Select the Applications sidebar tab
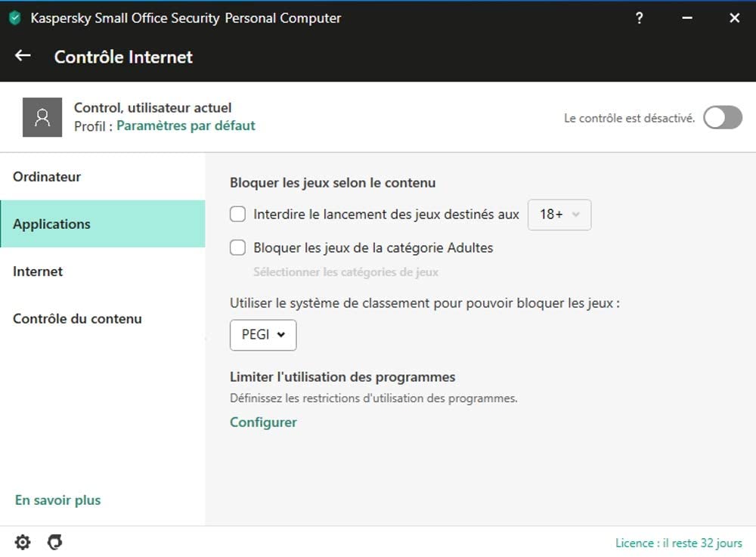Screen dimensions: 756x557 coord(51,224)
